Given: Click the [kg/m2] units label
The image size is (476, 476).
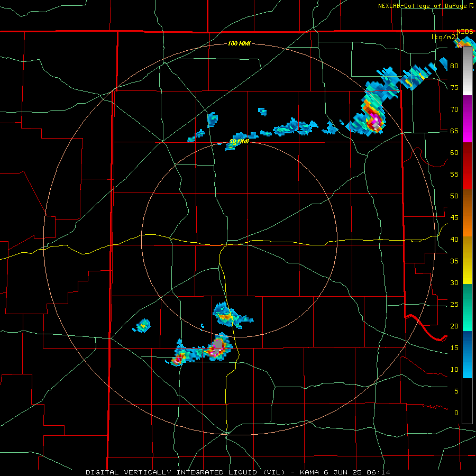Looking at the screenshot, I should [445, 37].
